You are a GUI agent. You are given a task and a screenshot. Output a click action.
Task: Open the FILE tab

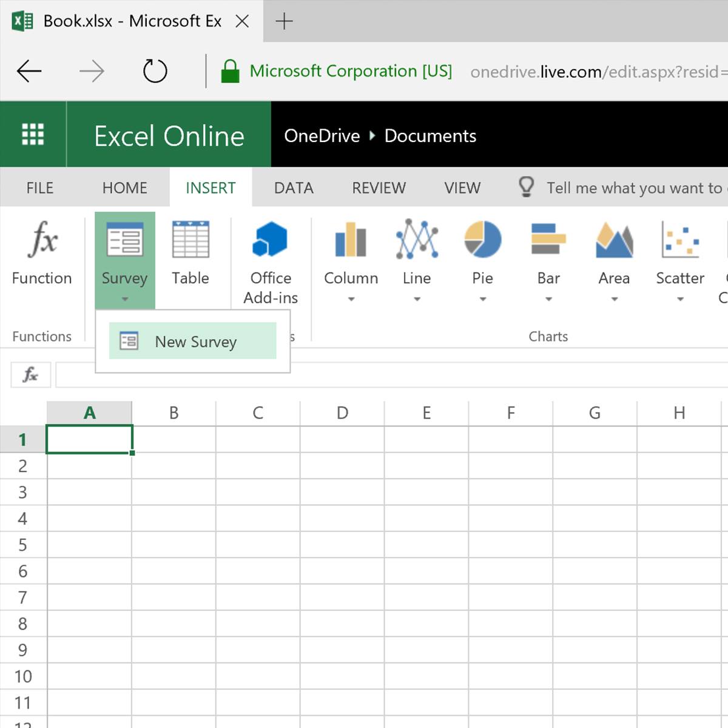coord(40,188)
